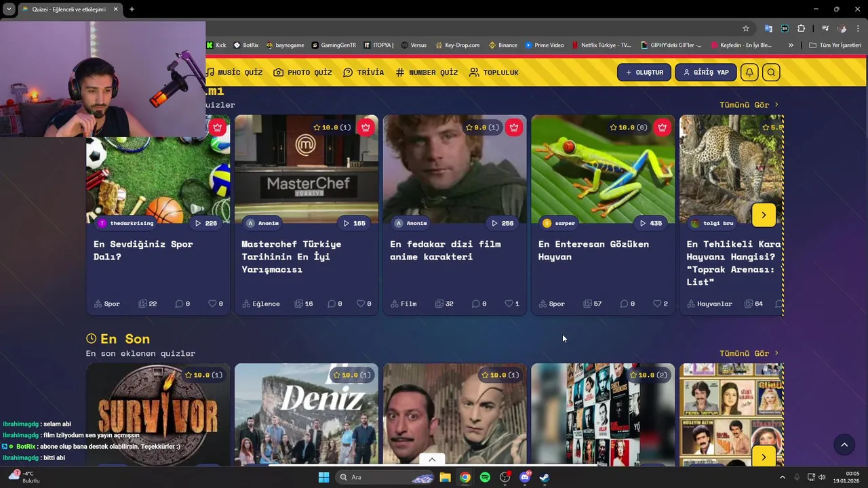Viewport: 868px width, 488px height.
Task: Open the Deniz quiz thumbnail
Action: (x=307, y=414)
